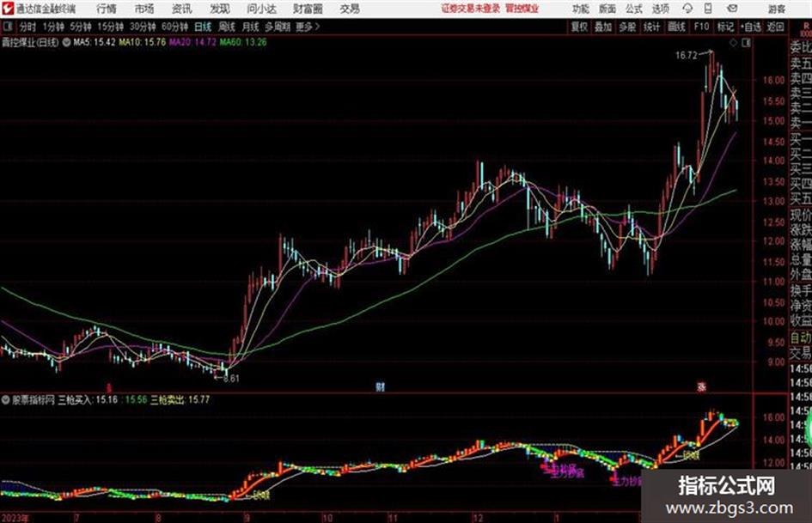Click the 三枪卖出: 15.77 indicator value

click(180, 399)
